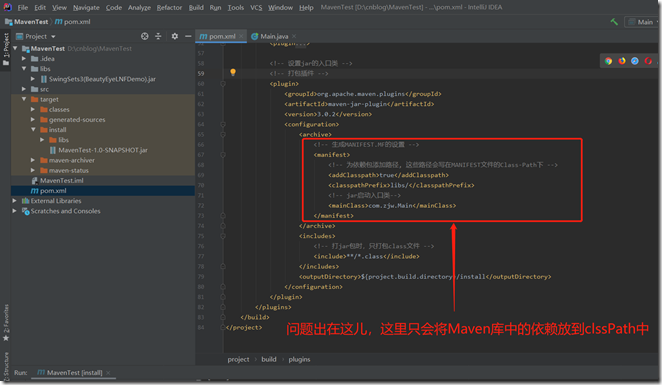Expand Scratches and Consoles node
Screen dimensions: 662x385
coord(14,211)
